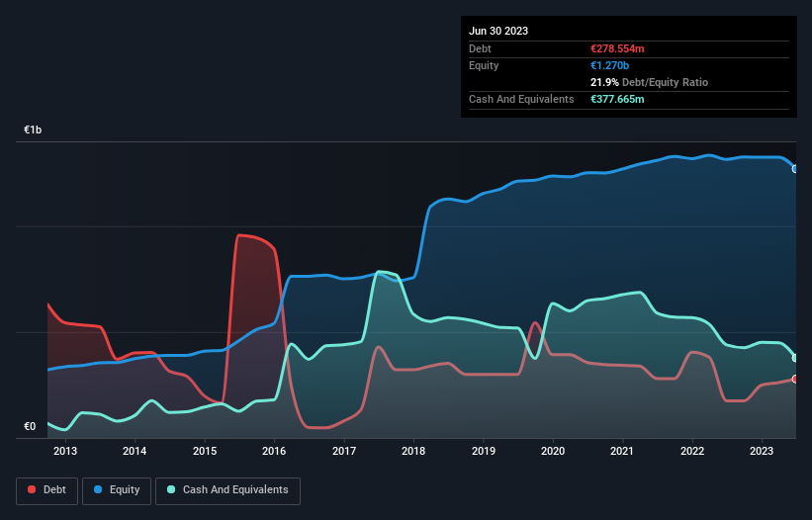Click Cash And Equivalents label in tooltip
This screenshot has width=812, height=520.
point(521,99)
